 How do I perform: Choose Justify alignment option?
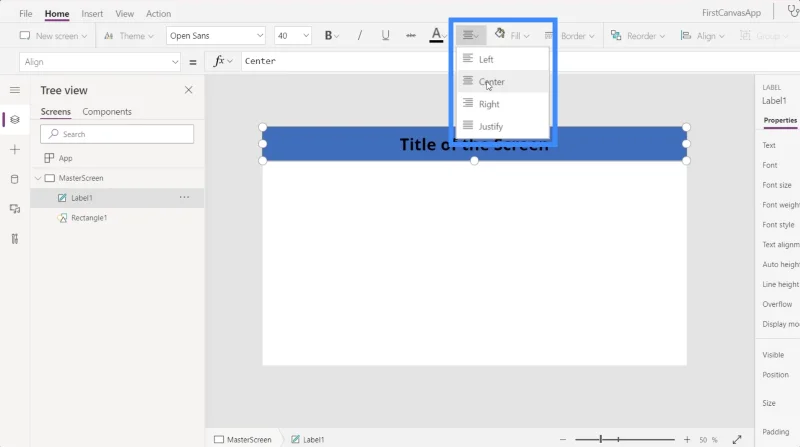coord(503,126)
